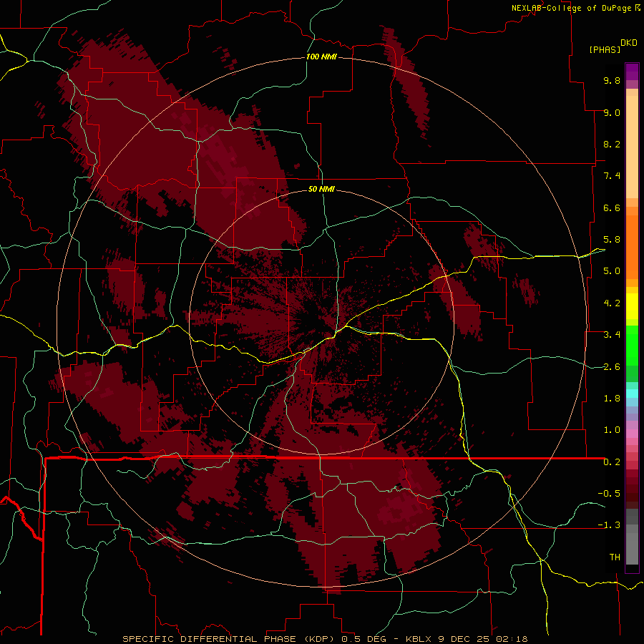Click the purple top segment of color bar

point(632,72)
